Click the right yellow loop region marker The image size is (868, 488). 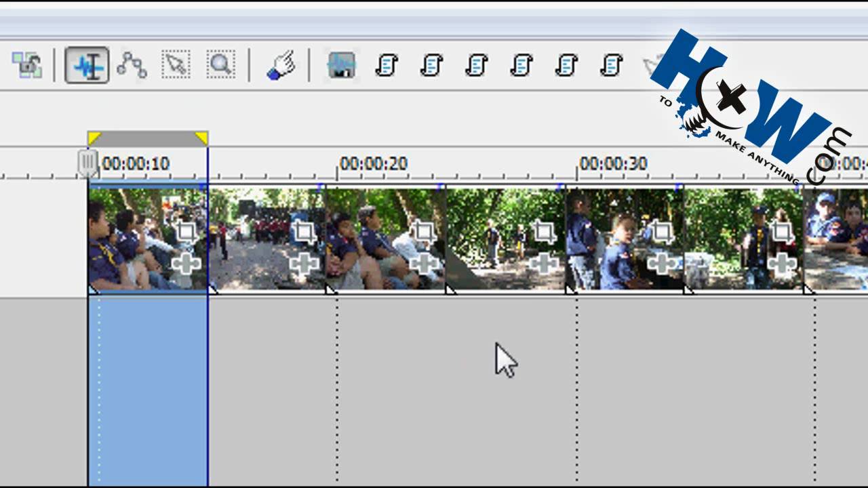click(201, 138)
